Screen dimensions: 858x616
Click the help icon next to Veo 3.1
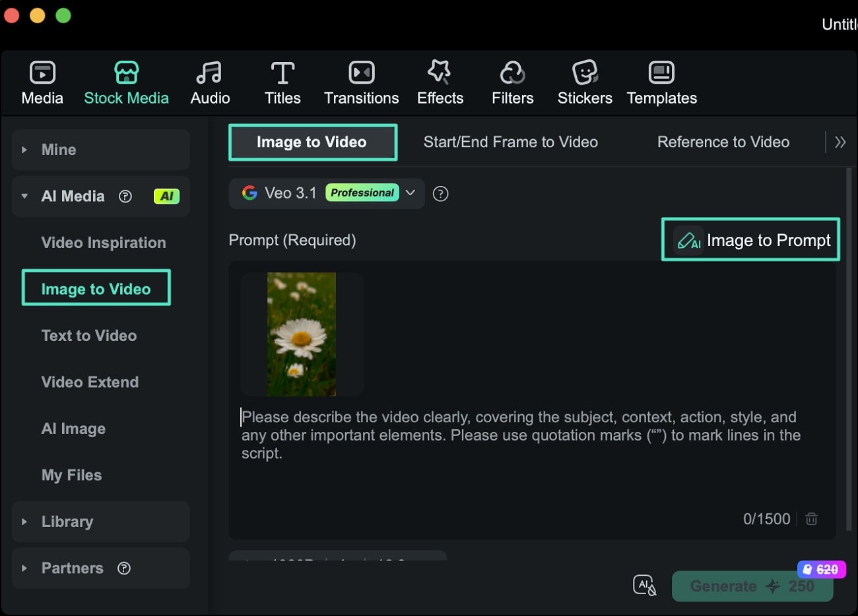440,193
